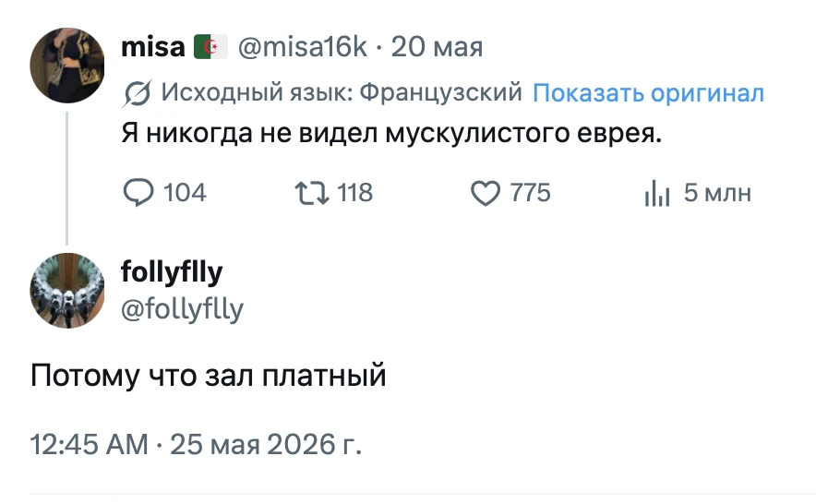The width and height of the screenshot is (816, 504).
Task: Open follyflly's round profile avatar
Action: 67,291
